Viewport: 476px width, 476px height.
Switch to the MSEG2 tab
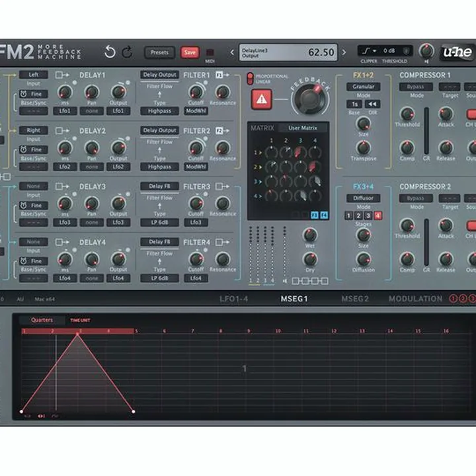355,299
